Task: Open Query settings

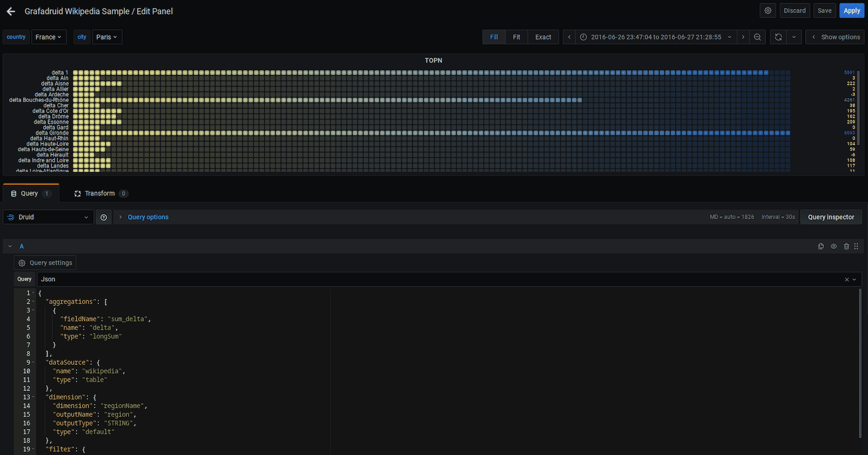Action: click(45, 263)
